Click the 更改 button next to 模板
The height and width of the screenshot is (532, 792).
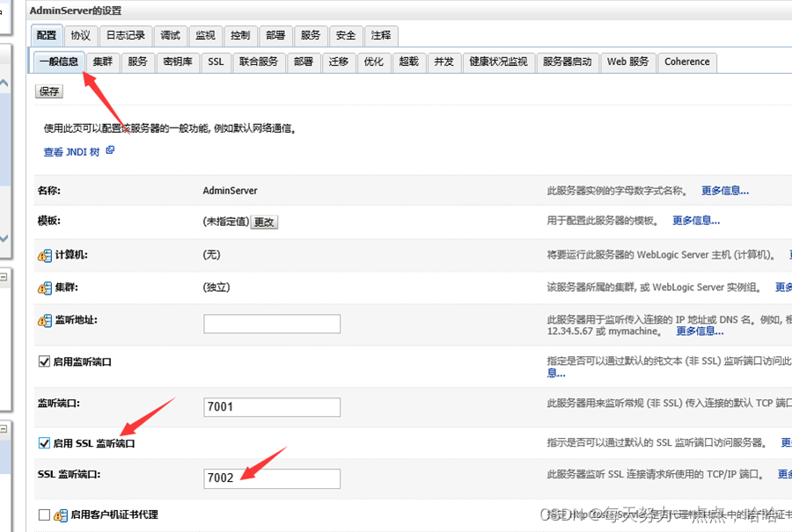click(264, 222)
